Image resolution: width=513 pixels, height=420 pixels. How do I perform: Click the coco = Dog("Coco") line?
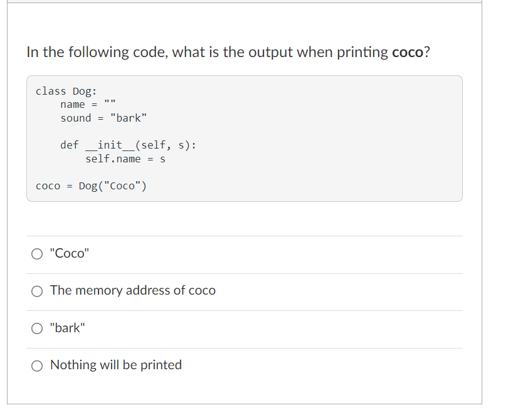[90, 186]
